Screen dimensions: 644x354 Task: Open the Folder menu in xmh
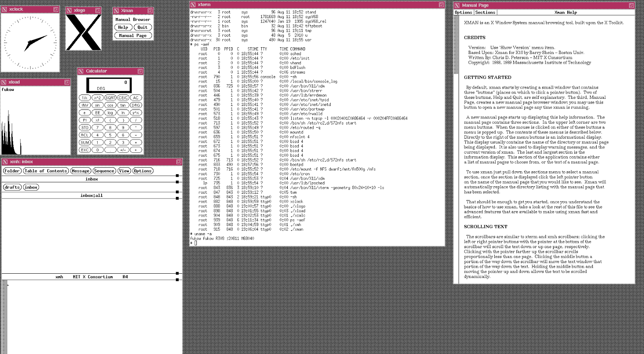pyautogui.click(x=12, y=171)
